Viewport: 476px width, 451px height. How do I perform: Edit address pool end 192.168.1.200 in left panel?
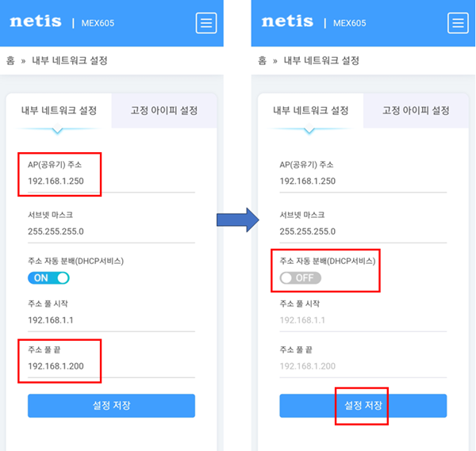click(111, 366)
